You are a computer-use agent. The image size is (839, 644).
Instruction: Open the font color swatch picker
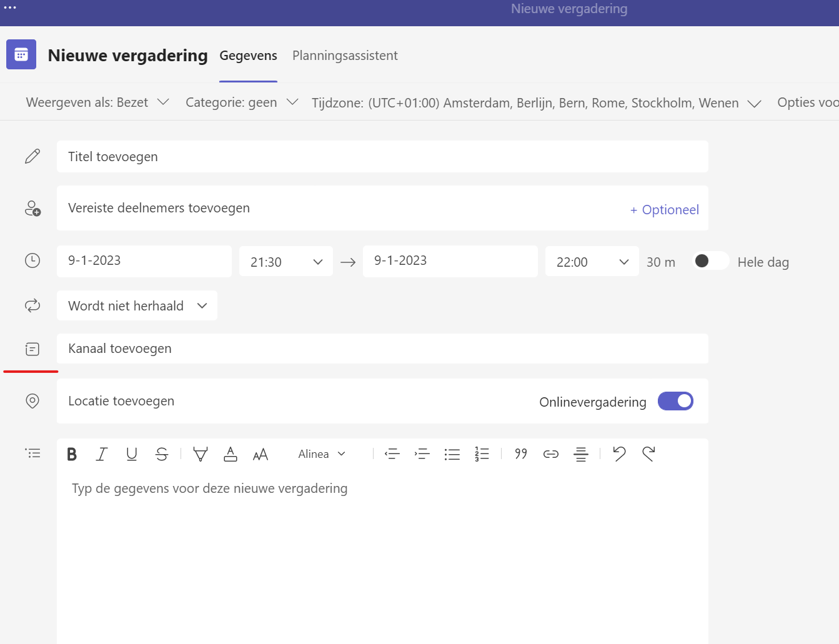tap(230, 454)
